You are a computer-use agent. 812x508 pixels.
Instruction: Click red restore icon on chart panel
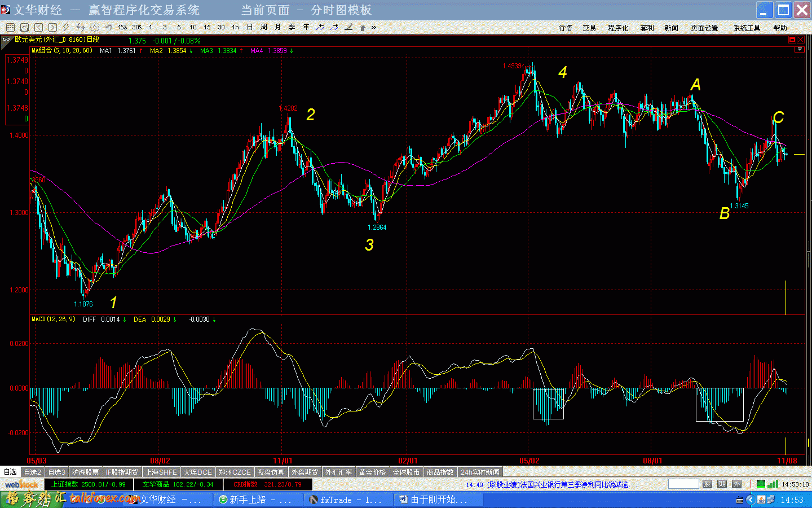click(x=792, y=40)
